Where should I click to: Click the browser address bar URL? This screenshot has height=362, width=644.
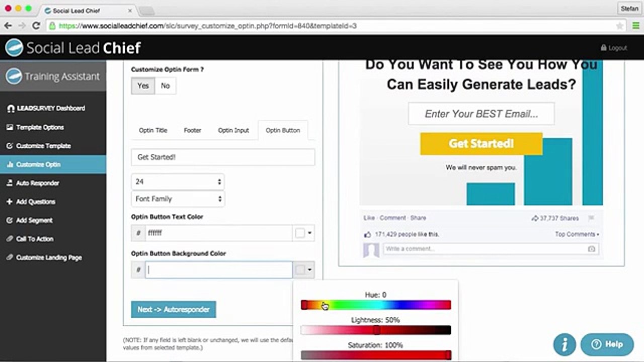[208, 26]
